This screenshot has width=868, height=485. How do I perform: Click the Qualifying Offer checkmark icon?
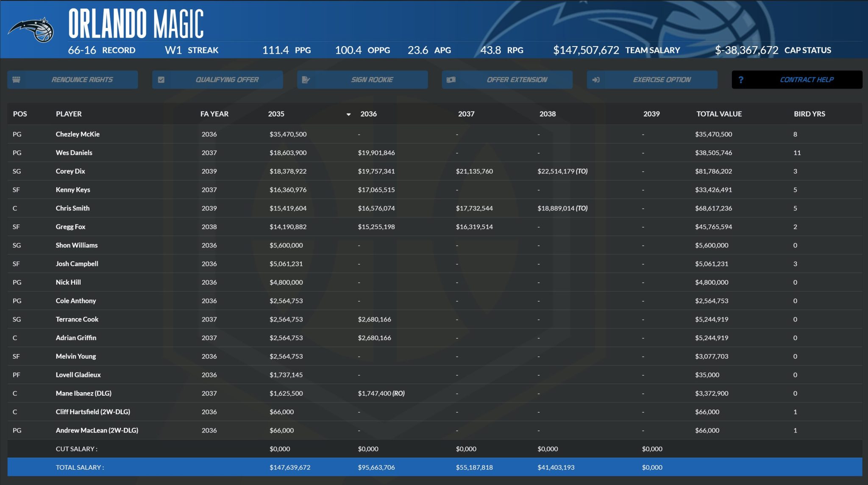[161, 80]
